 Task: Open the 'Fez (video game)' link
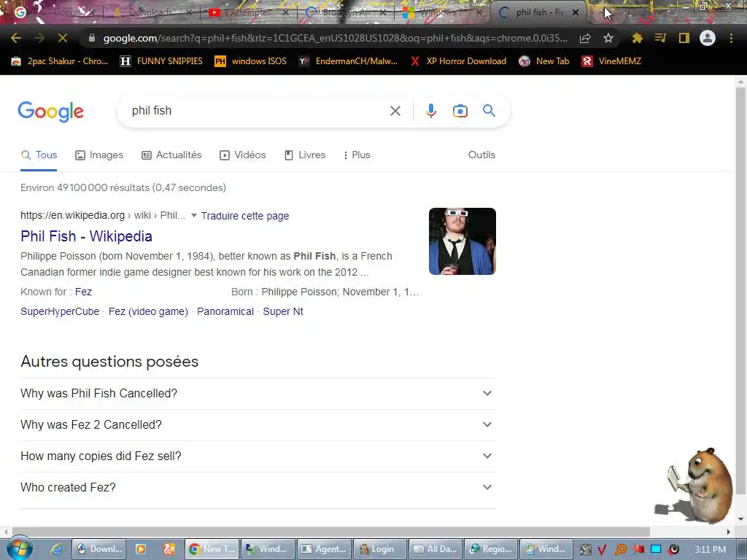[x=148, y=311]
